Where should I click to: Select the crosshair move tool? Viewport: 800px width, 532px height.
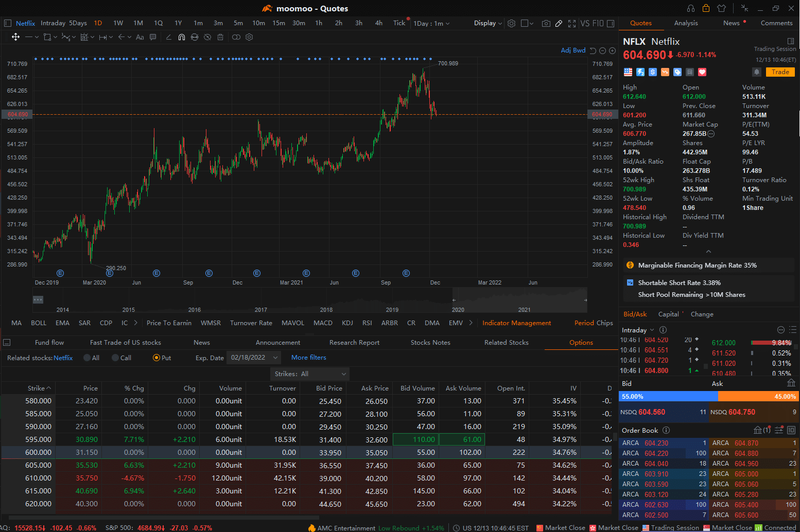click(15, 37)
